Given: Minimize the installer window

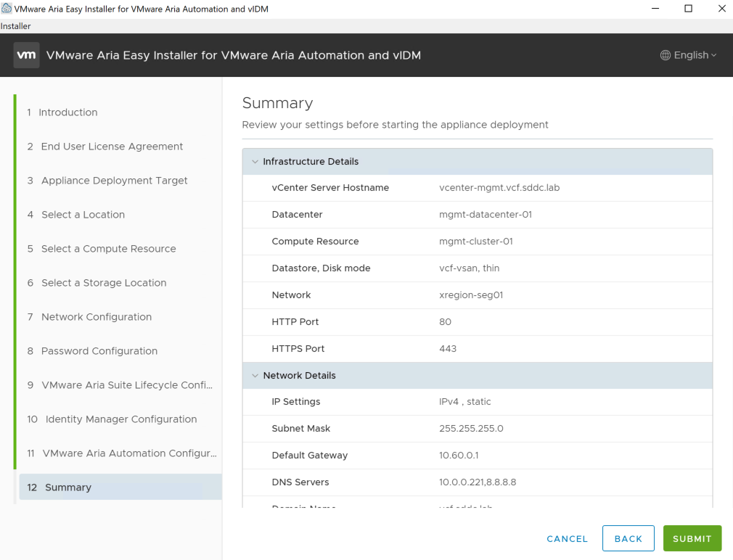Looking at the screenshot, I should pyautogui.click(x=655, y=9).
